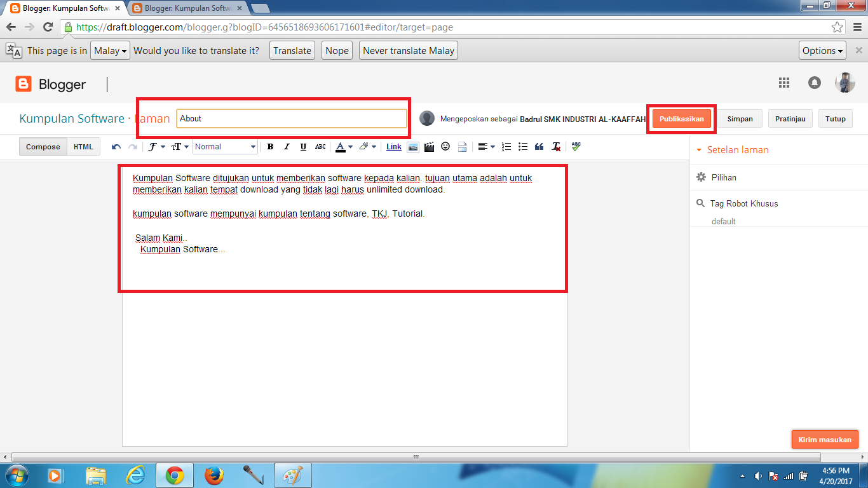Click the Kirim masukan feedback button
Image resolution: width=868 pixels, height=488 pixels.
pyautogui.click(x=825, y=440)
